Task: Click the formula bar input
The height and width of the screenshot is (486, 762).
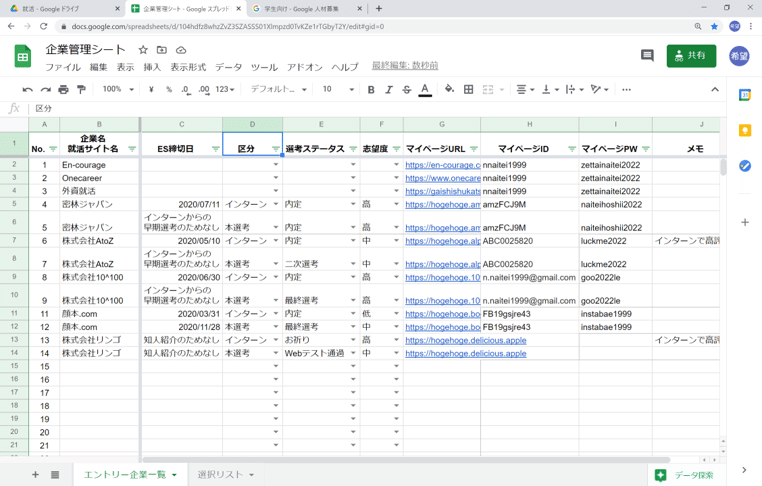Action: click(x=379, y=108)
